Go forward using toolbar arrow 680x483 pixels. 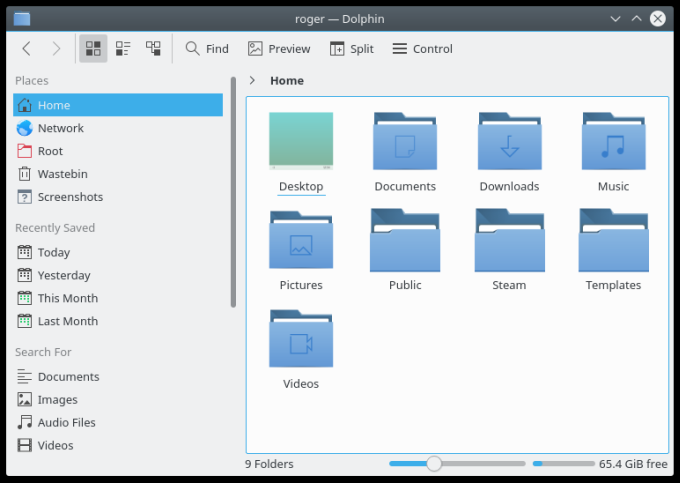56,49
